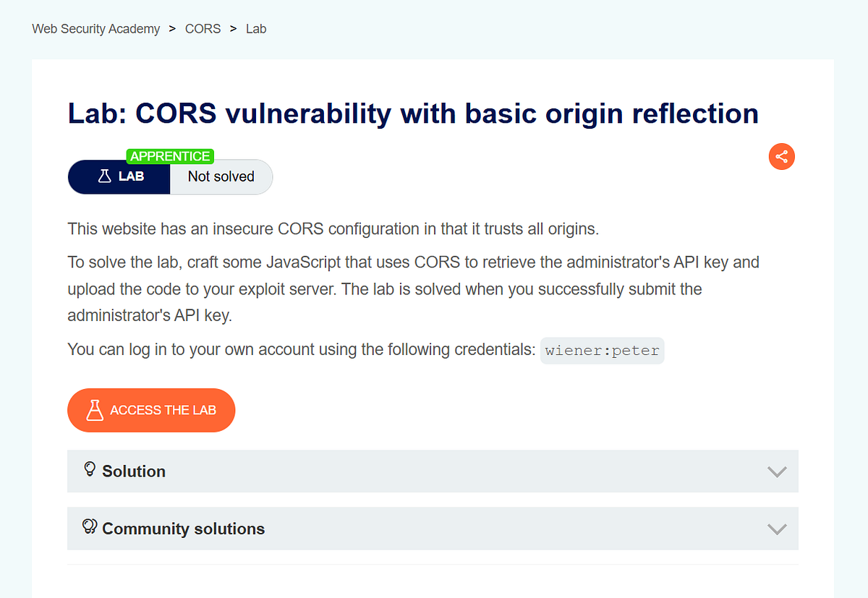Click the Access The Lab button

click(151, 410)
